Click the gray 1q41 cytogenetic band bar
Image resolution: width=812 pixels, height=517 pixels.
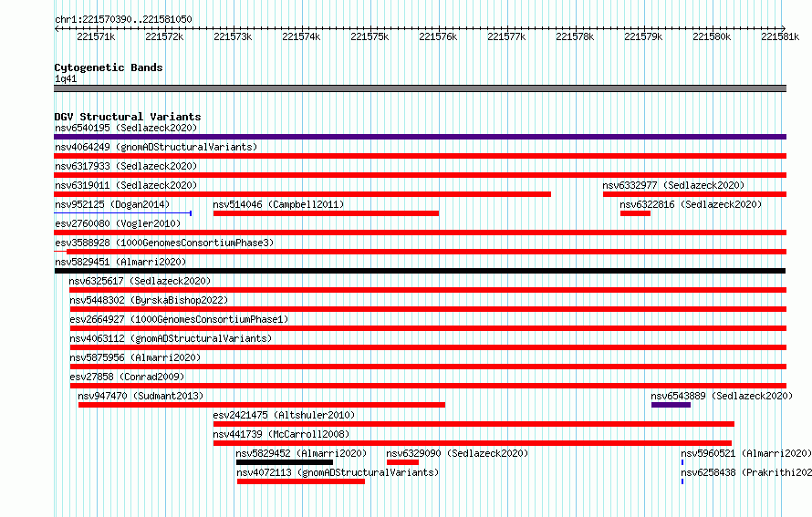(x=420, y=88)
